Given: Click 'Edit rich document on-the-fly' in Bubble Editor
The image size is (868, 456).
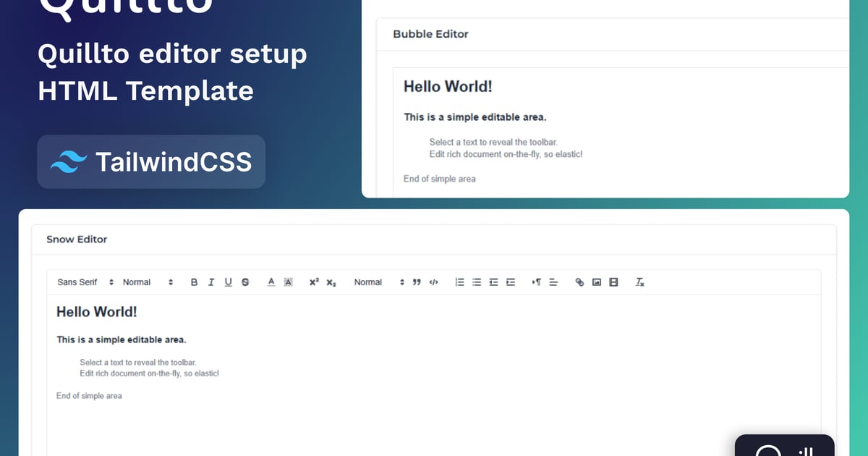Looking at the screenshot, I should point(506,155).
